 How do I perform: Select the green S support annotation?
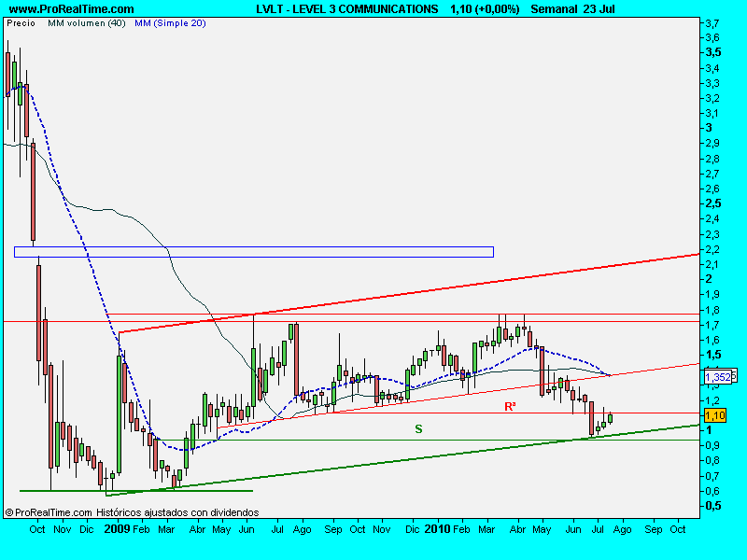point(418,429)
